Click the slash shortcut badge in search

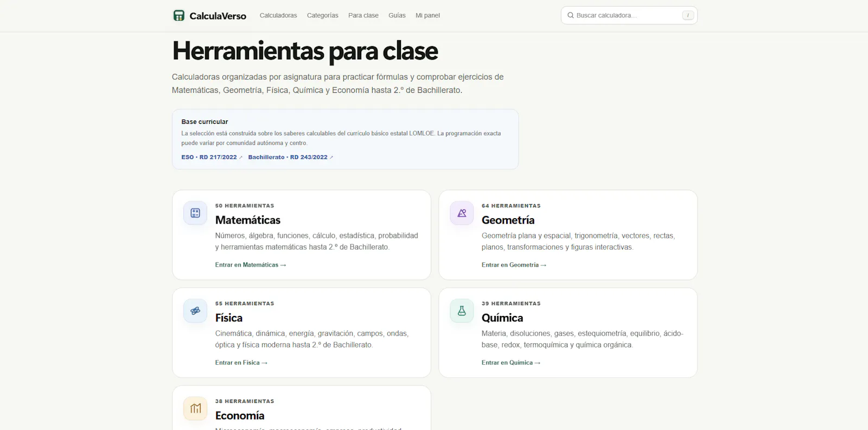(688, 15)
